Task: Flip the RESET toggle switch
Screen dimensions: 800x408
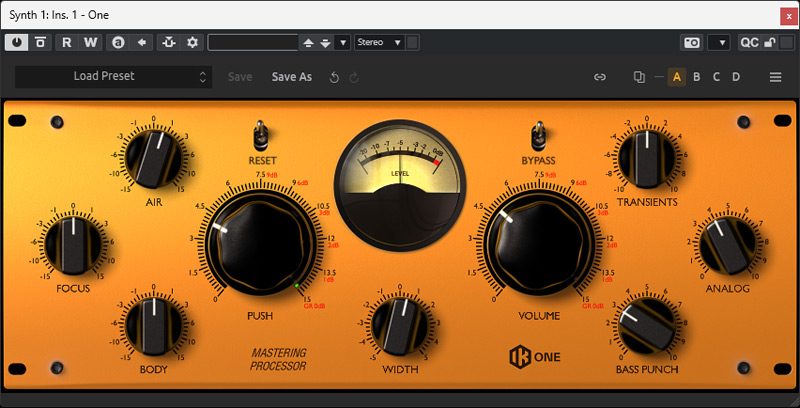Action: (x=262, y=135)
